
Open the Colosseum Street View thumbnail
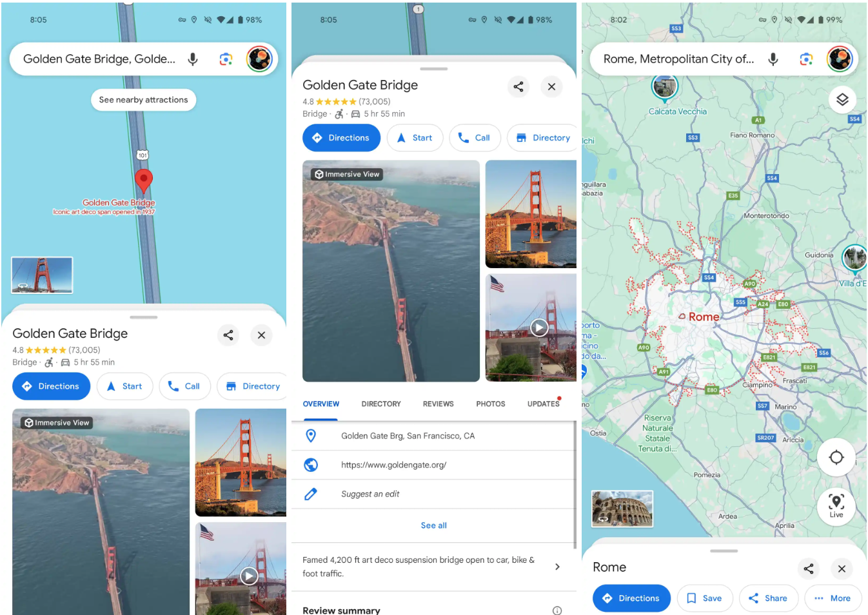pyautogui.click(x=622, y=509)
